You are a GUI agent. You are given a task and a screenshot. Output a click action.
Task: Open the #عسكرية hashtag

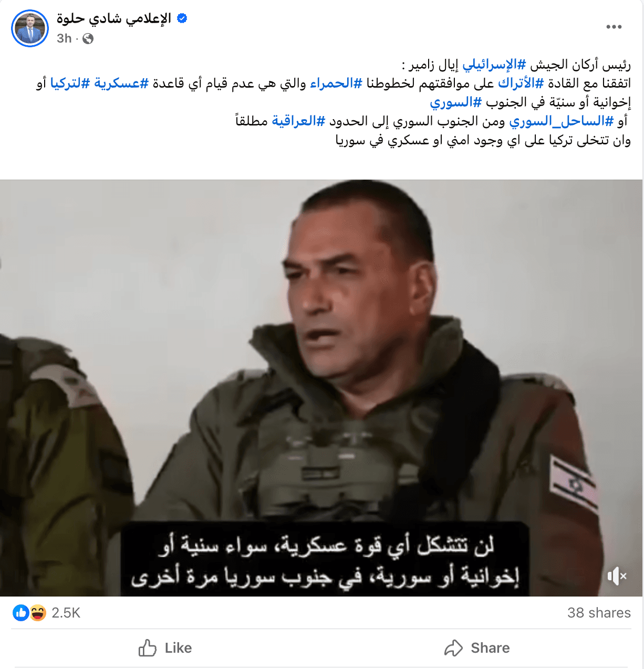(121, 83)
